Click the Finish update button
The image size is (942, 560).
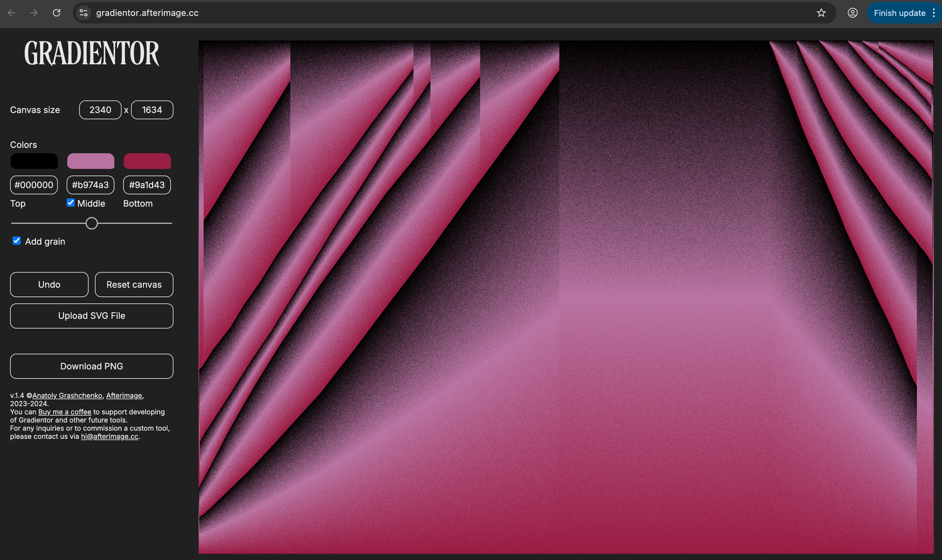[x=899, y=13]
